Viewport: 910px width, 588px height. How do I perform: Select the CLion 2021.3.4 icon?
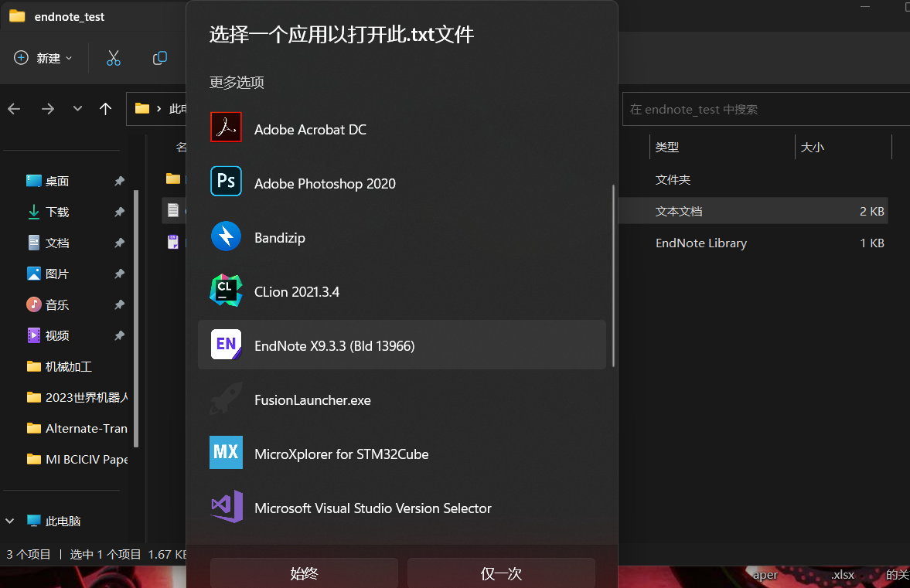(226, 291)
